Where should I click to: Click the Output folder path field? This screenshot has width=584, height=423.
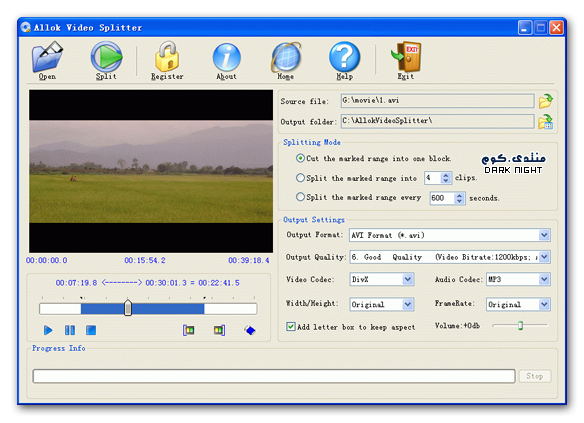437,121
